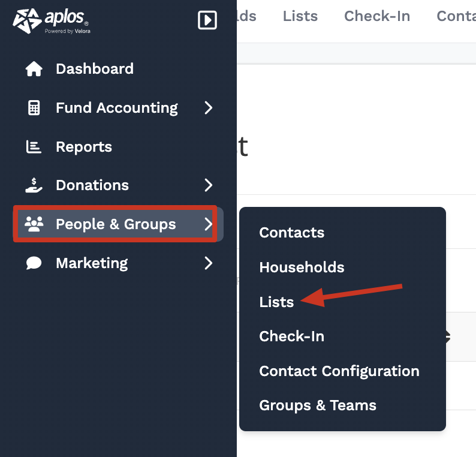476x457 pixels.
Task: Click the People & Groups people icon
Action: (34, 224)
